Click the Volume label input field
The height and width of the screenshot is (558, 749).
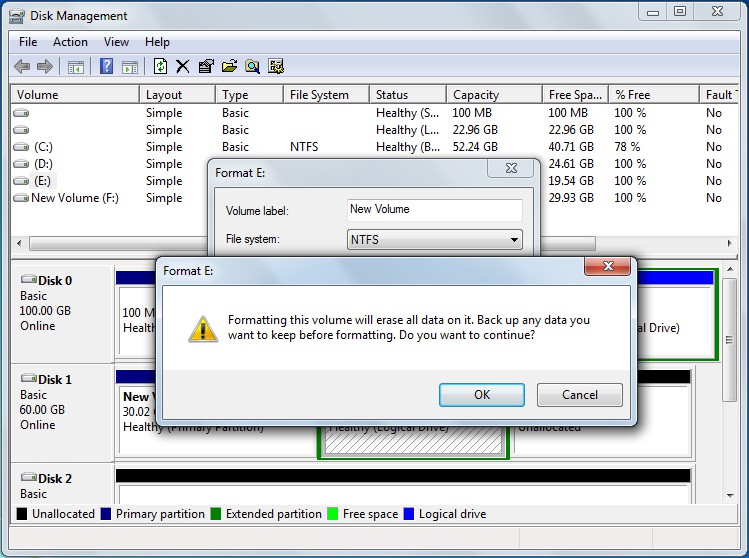click(x=435, y=209)
